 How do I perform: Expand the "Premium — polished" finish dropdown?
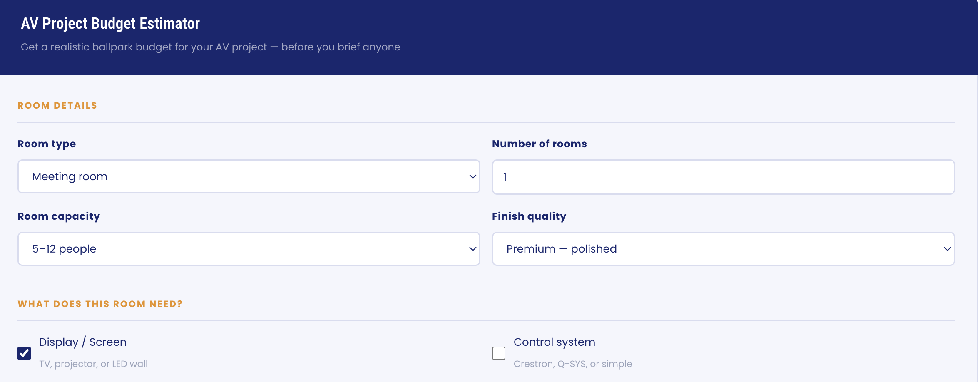point(723,249)
